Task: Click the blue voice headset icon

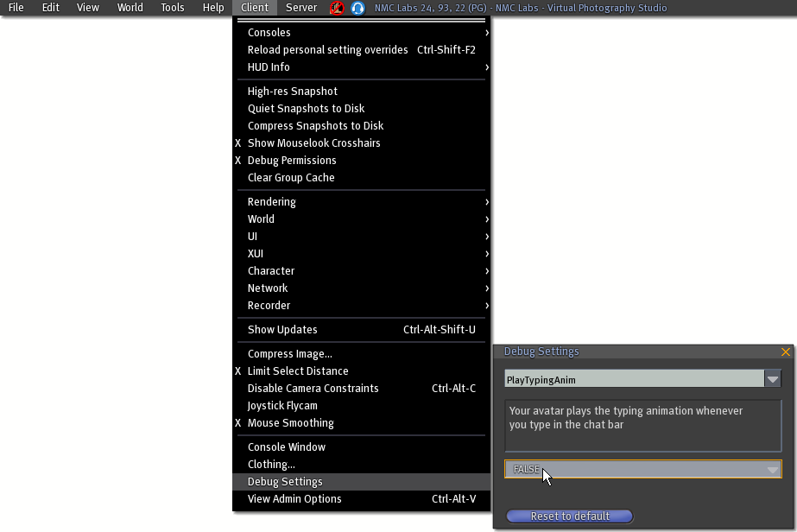Action: 357,8
